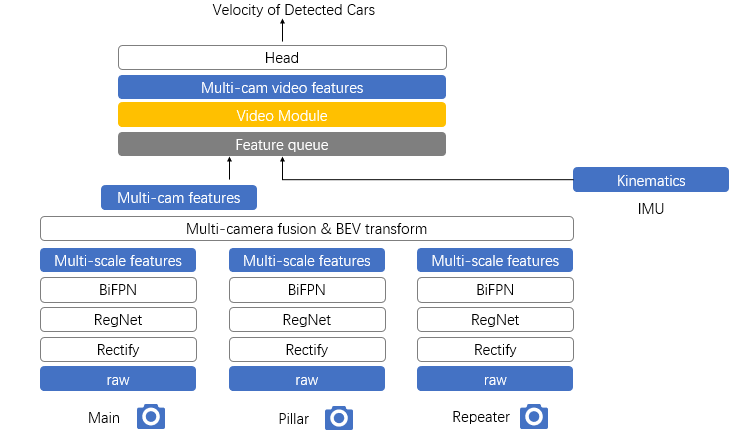
Task: Click the Multi-cam features box
Action: [178, 198]
